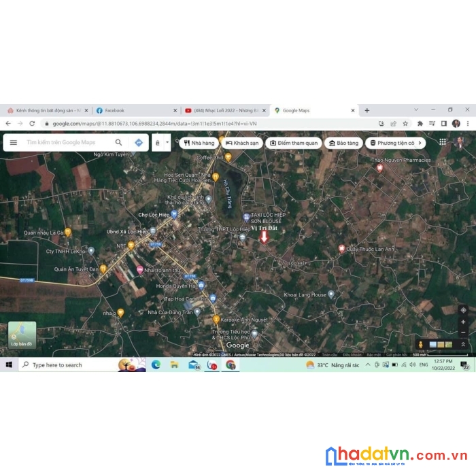Click the search magnifier in Google Maps
The height and width of the screenshot is (476, 476).
point(119,142)
